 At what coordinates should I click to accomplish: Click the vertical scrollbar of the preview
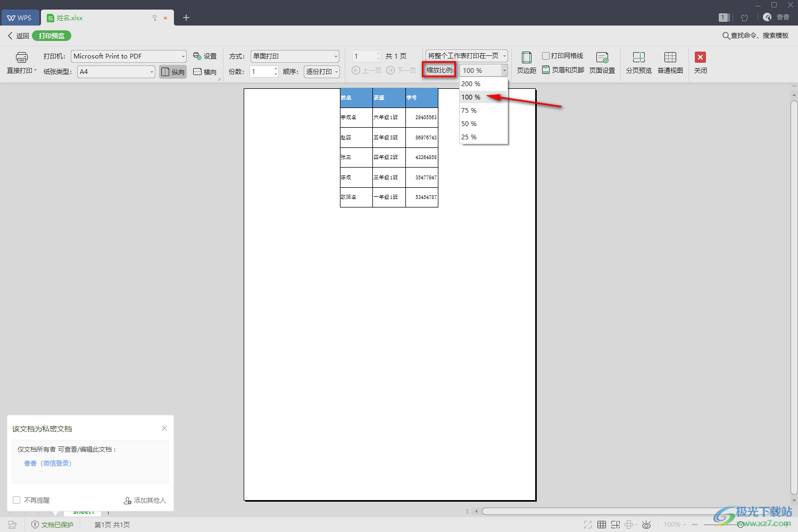click(794, 298)
